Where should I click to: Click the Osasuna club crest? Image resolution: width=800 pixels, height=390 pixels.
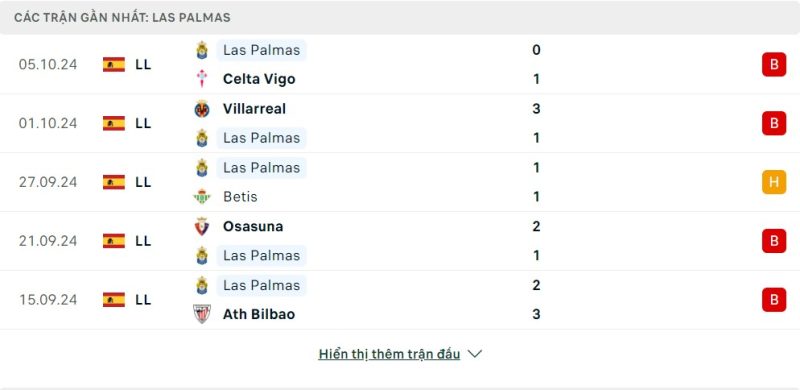202,226
